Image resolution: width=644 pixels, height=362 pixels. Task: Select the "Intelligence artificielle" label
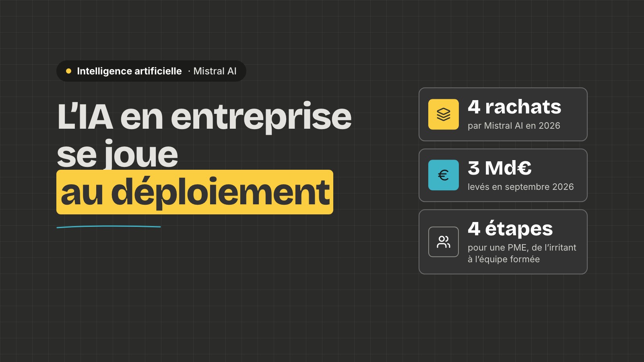tap(129, 71)
